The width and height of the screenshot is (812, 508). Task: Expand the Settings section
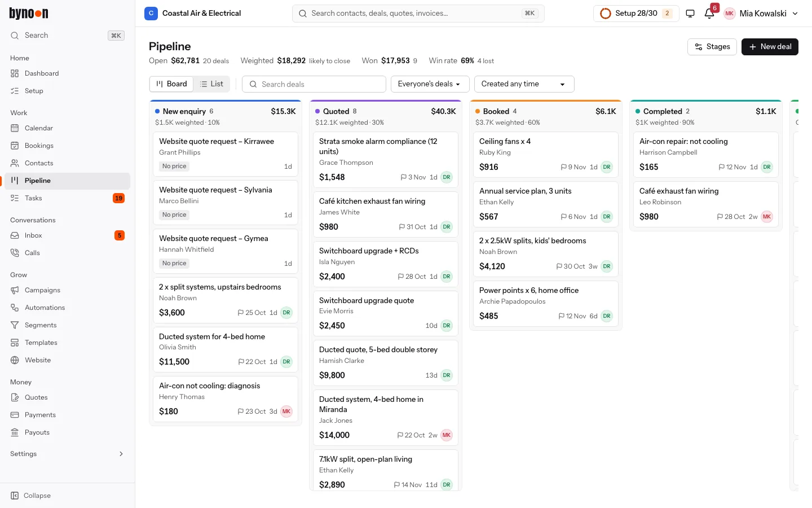(x=68, y=454)
